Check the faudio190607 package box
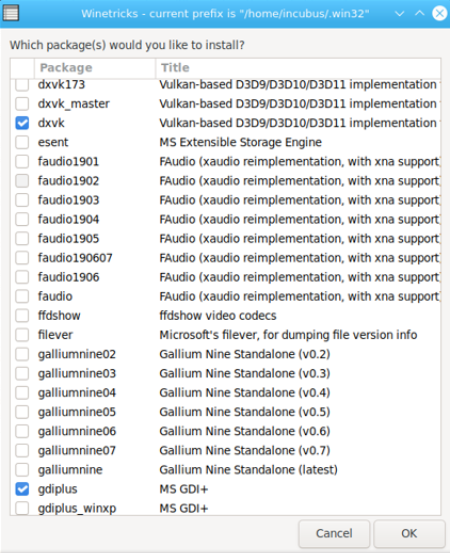Image resolution: width=450 pixels, height=553 pixels. (22, 258)
